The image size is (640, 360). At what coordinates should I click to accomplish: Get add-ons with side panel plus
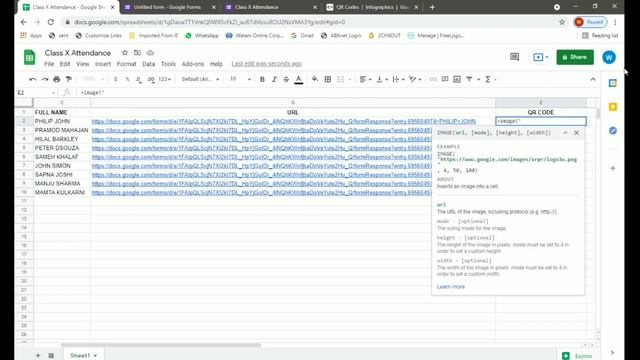coord(613,168)
